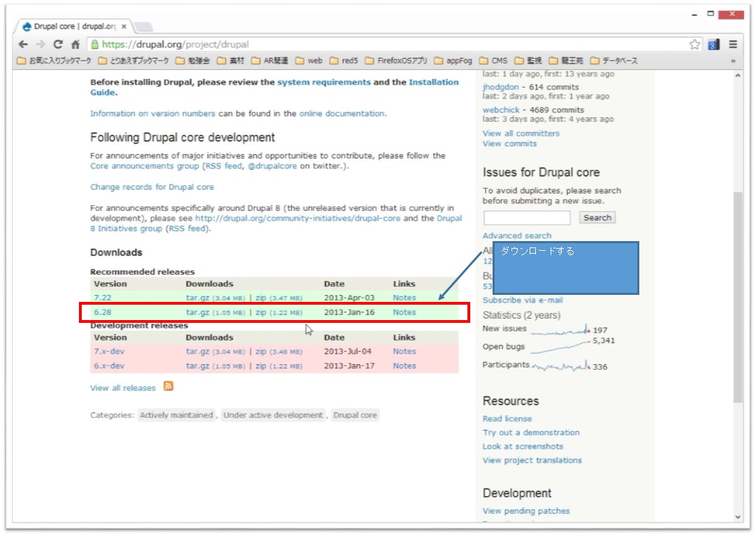This screenshot has width=756, height=536.
Task: Click View all releases link
Action: 123,388
